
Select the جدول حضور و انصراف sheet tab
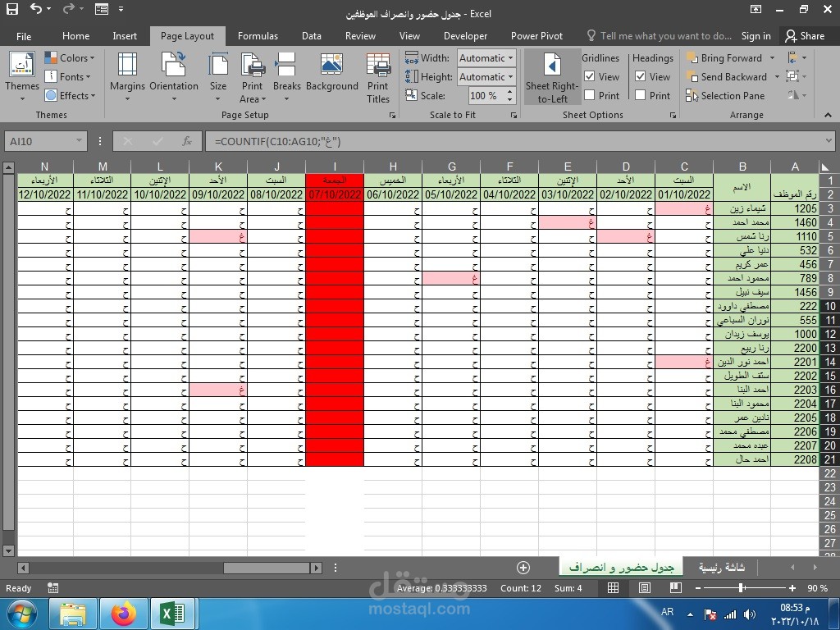coord(622,567)
